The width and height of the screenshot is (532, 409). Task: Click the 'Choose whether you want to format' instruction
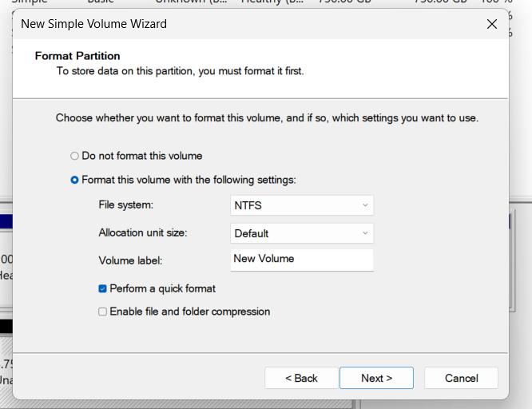click(x=267, y=118)
